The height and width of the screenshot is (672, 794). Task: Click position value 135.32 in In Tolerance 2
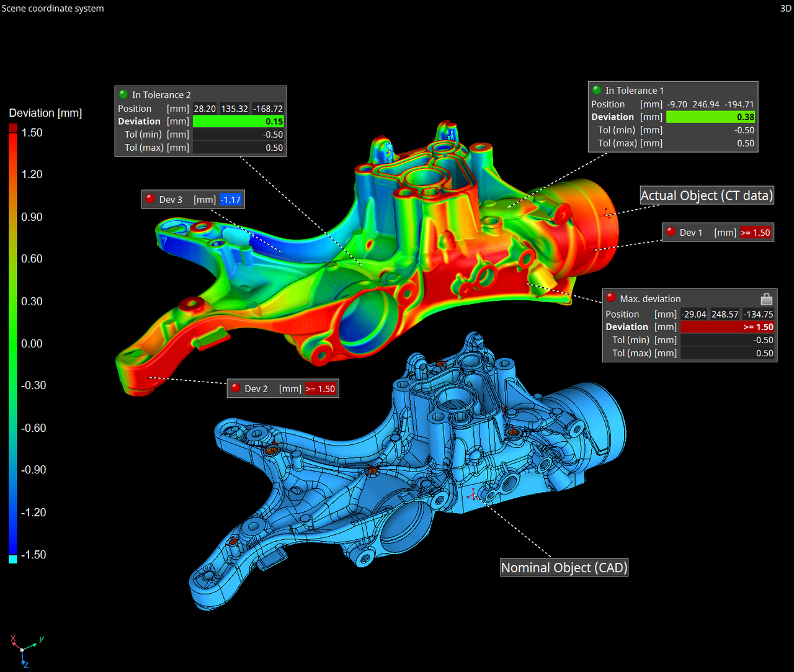click(234, 109)
